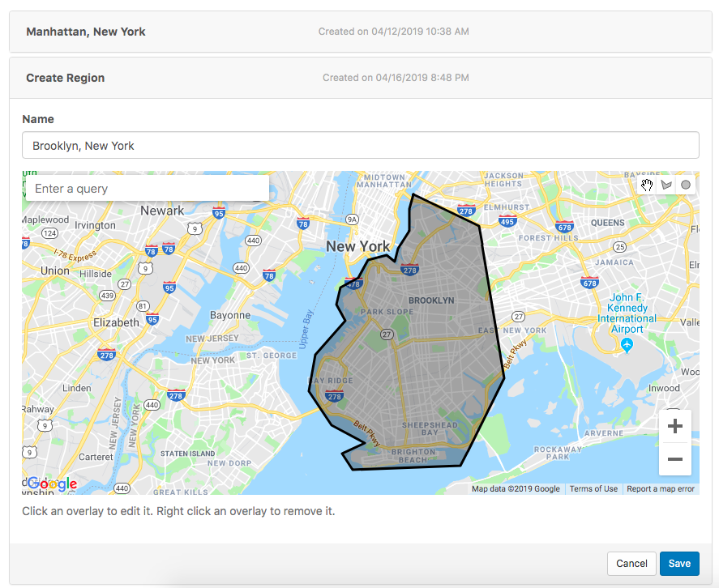The width and height of the screenshot is (719, 588).
Task: Click the ARVERNE label on map
Action: pos(604,433)
